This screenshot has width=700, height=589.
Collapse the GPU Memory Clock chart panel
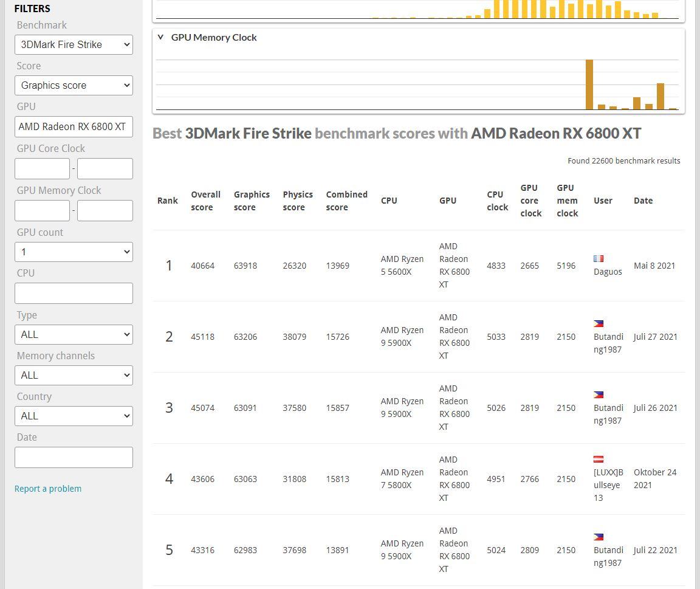tap(160, 37)
